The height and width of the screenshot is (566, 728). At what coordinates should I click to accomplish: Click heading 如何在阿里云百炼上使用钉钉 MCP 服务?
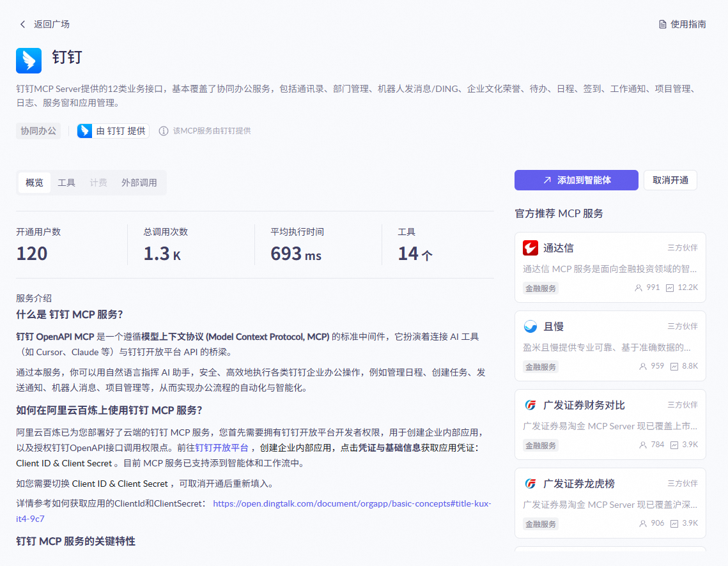pos(109,410)
